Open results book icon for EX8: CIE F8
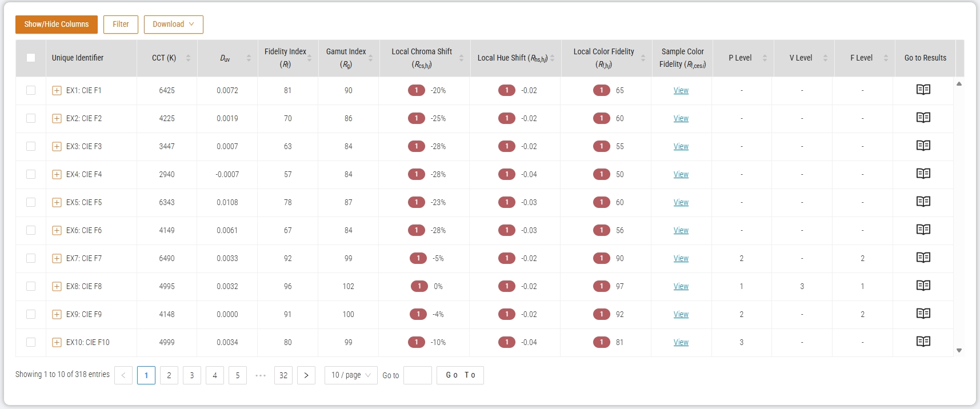980x409 pixels. [x=923, y=286]
